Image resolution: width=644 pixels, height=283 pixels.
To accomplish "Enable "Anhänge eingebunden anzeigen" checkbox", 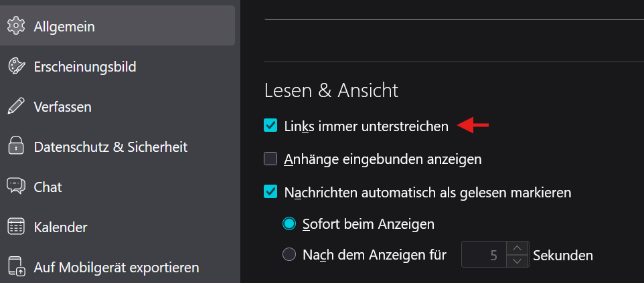I will (270, 159).
